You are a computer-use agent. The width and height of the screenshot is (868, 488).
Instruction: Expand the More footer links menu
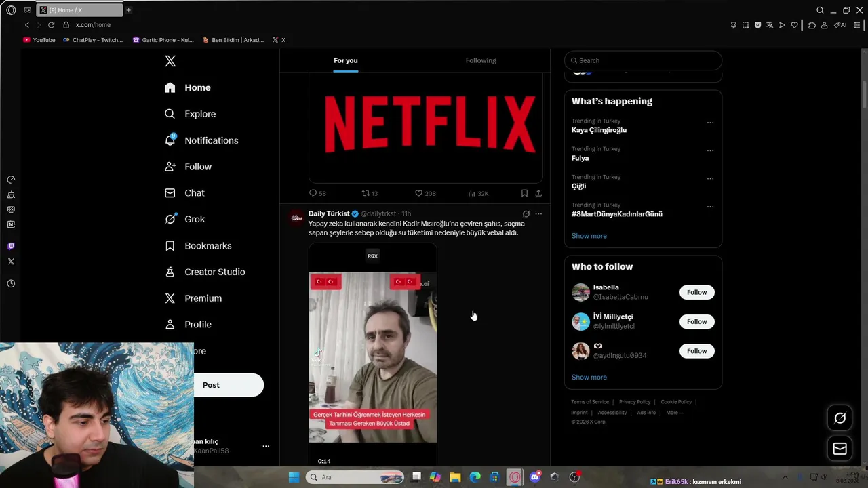[x=675, y=413]
